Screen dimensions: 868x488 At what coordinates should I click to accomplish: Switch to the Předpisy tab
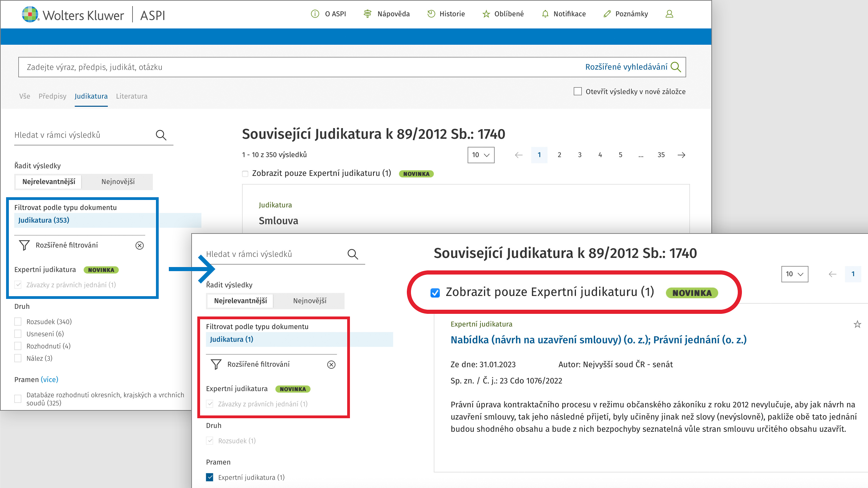coord(52,96)
